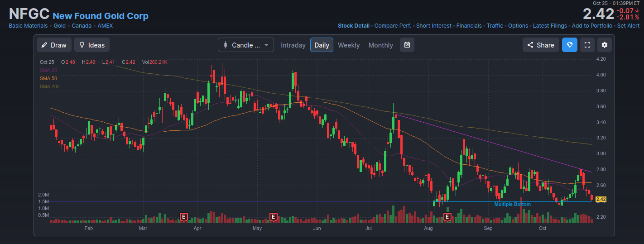Click the March earnings E marker

coord(184,217)
